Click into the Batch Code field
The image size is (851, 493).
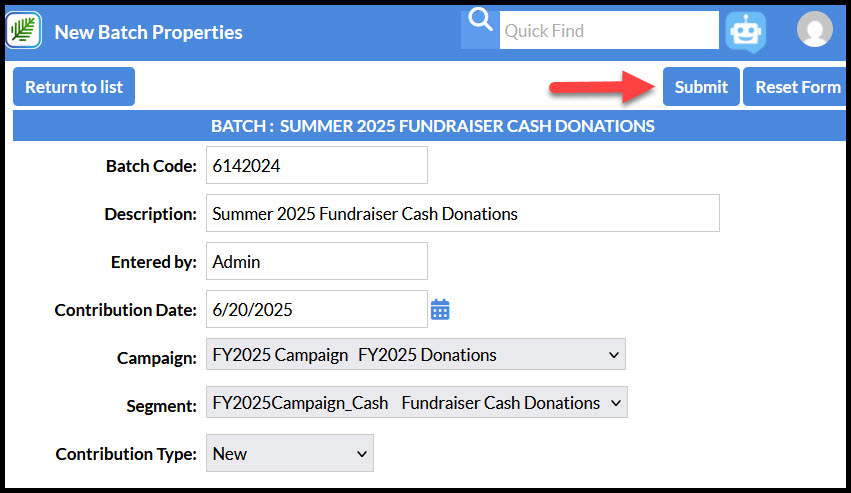click(x=317, y=165)
